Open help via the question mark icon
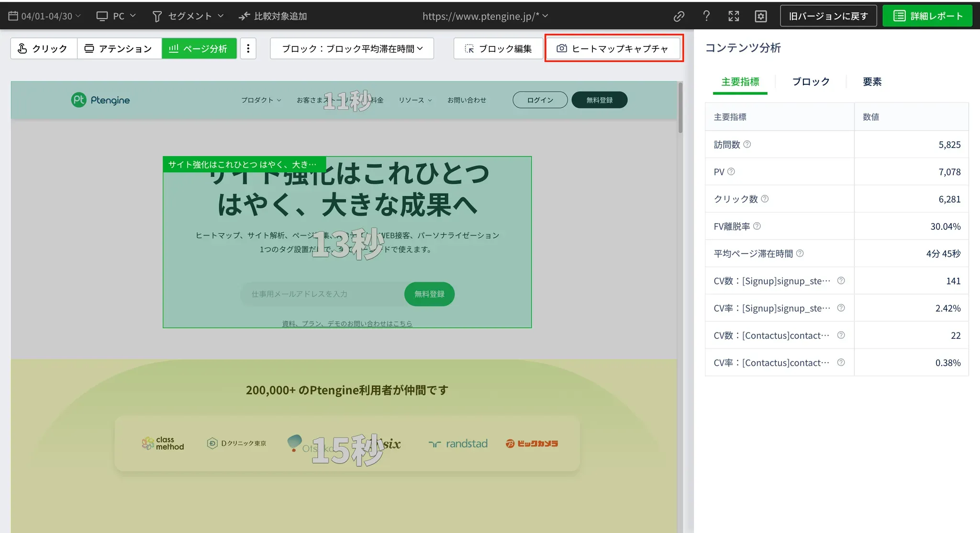The width and height of the screenshot is (980, 533). coord(706,16)
